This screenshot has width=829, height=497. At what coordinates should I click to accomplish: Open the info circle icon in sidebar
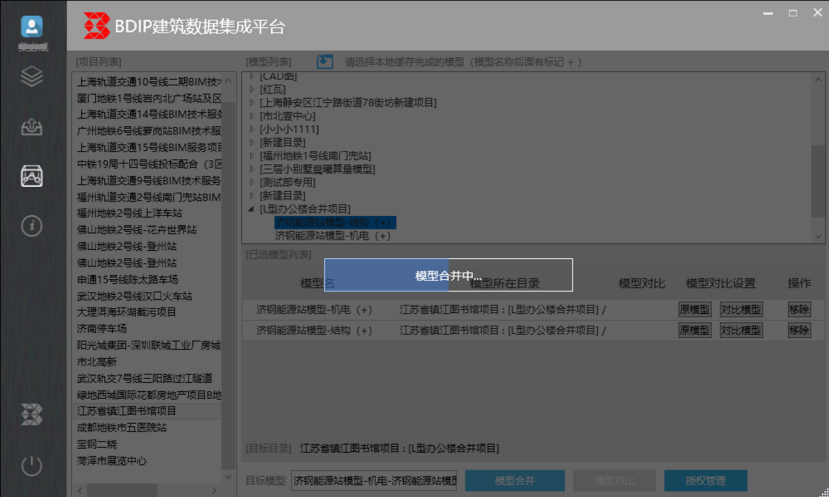tap(32, 226)
